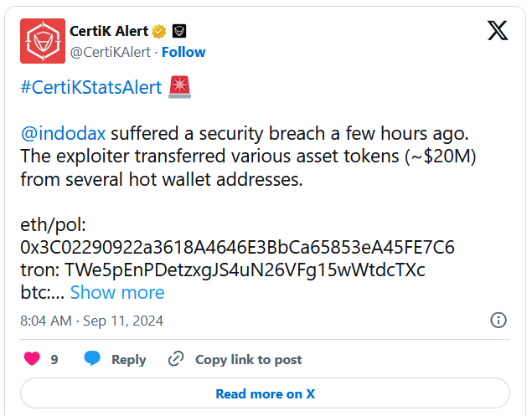Follow the CertiK Alert account
Image resolution: width=532 pixels, height=416 pixels.
pos(183,52)
